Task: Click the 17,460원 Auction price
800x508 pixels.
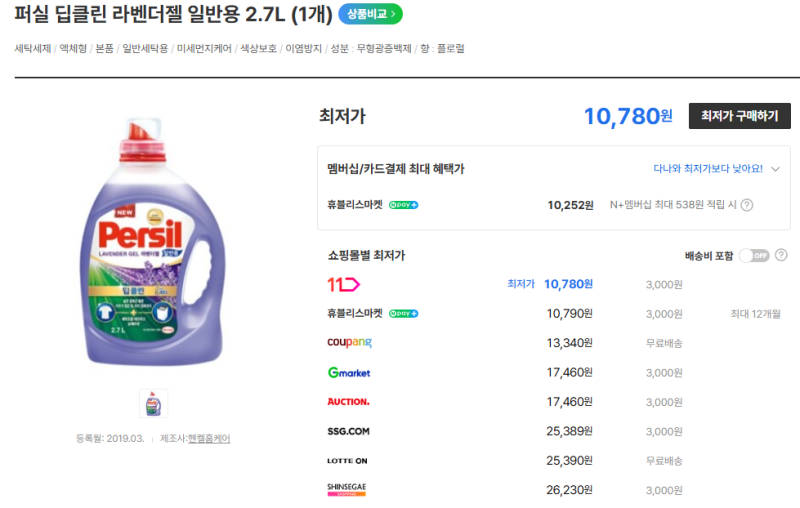Action: (569, 402)
